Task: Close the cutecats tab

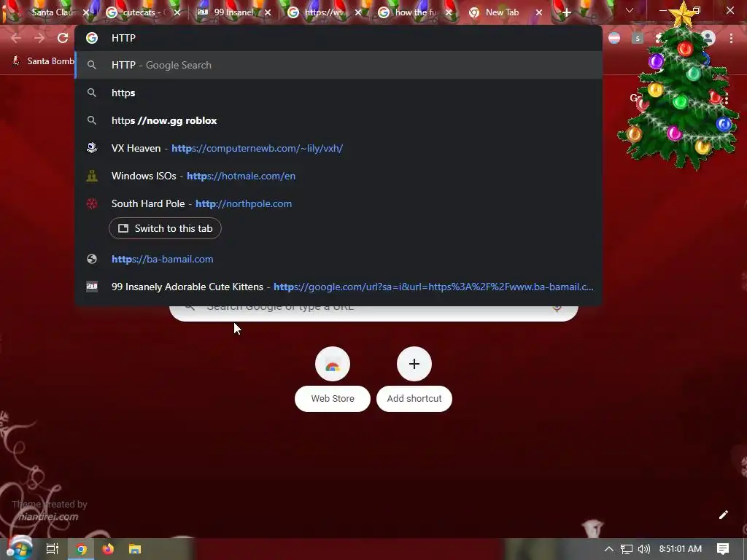Action: click(177, 12)
